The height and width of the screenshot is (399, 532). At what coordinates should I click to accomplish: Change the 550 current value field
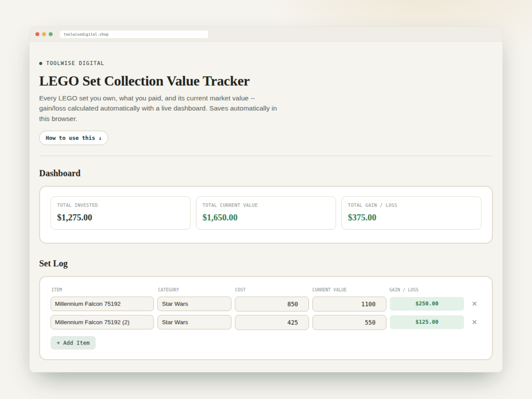[349, 322]
